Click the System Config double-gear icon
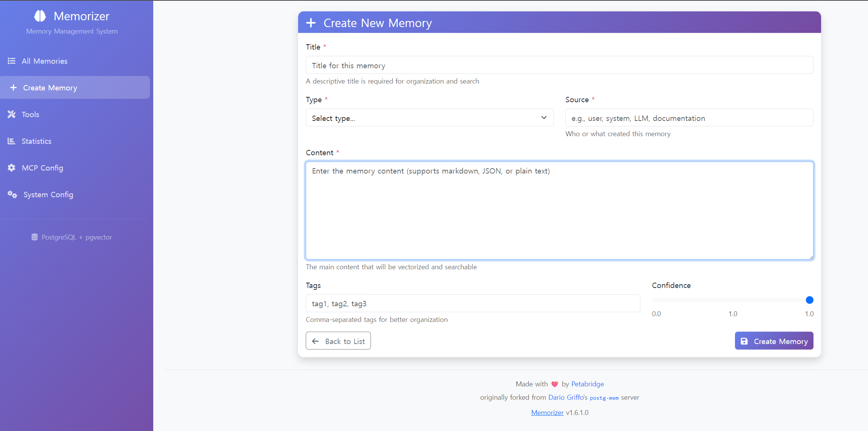Image resolution: width=868 pixels, height=431 pixels. point(12,195)
